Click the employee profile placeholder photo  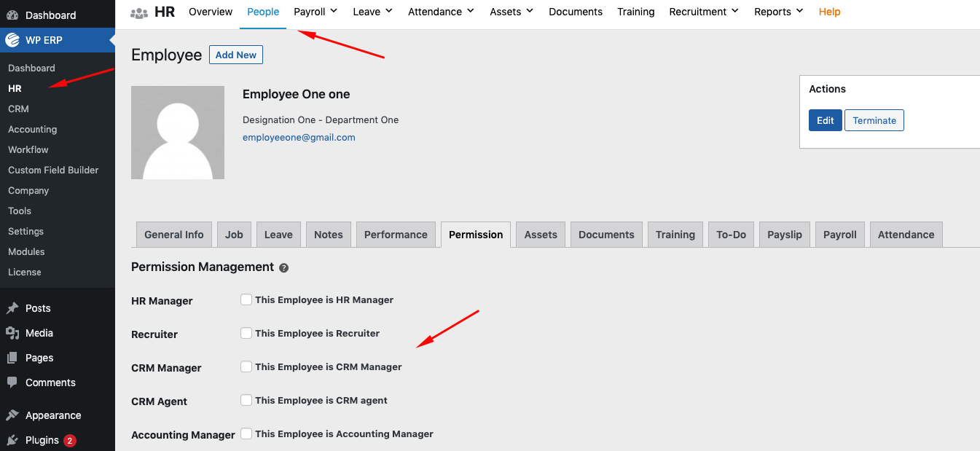pyautogui.click(x=177, y=132)
